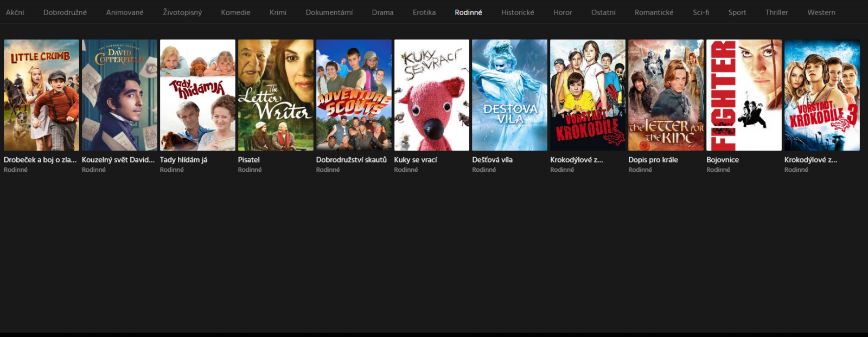Open the Horor category
The image size is (868, 337).
point(563,12)
